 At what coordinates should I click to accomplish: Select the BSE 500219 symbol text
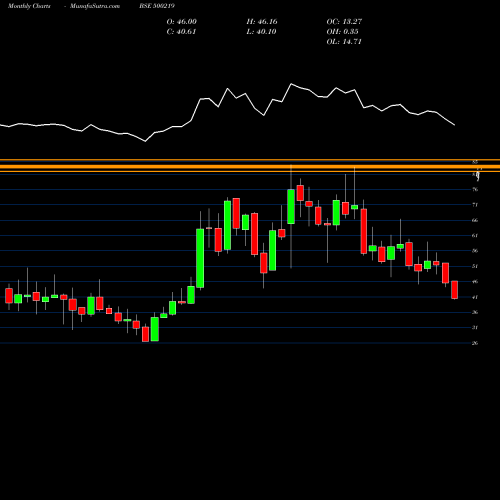pyautogui.click(x=157, y=6)
